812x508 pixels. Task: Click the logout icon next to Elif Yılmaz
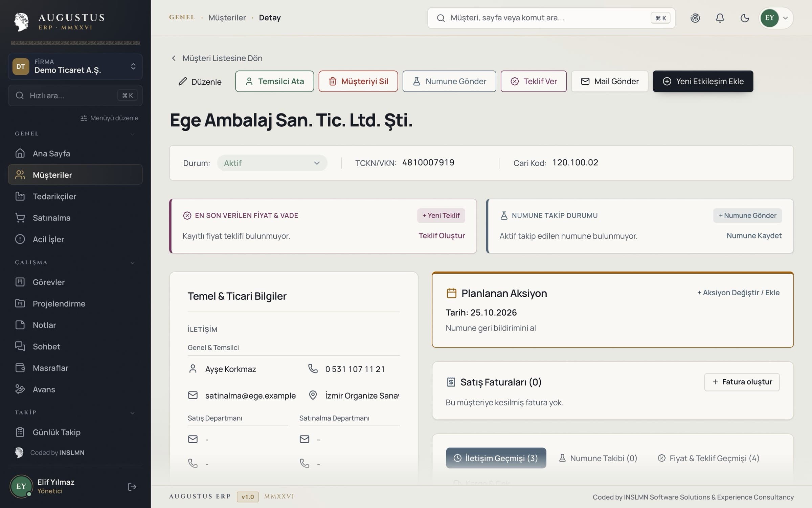pos(132,487)
